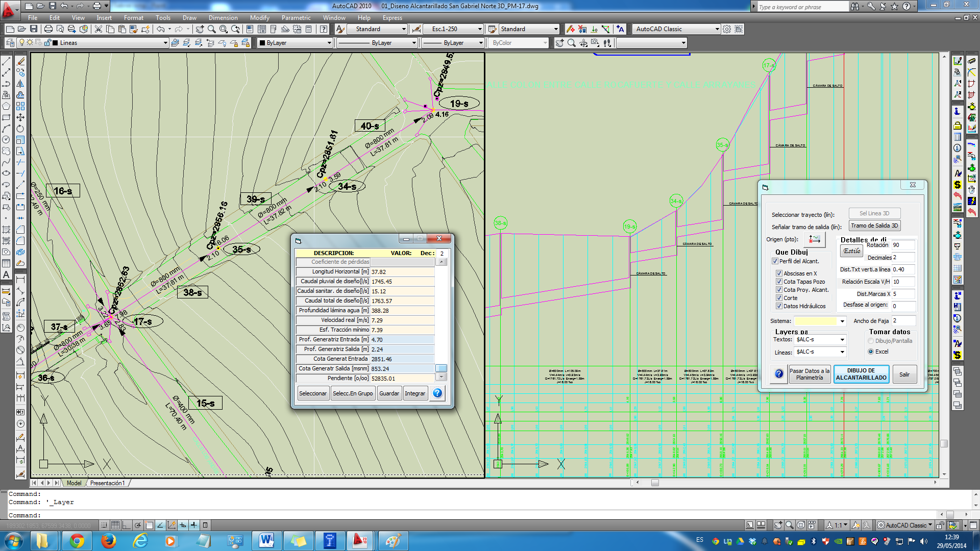Select the Zoom Realtime magnifier tool
This screenshot has height=551, width=980.
click(x=211, y=29)
